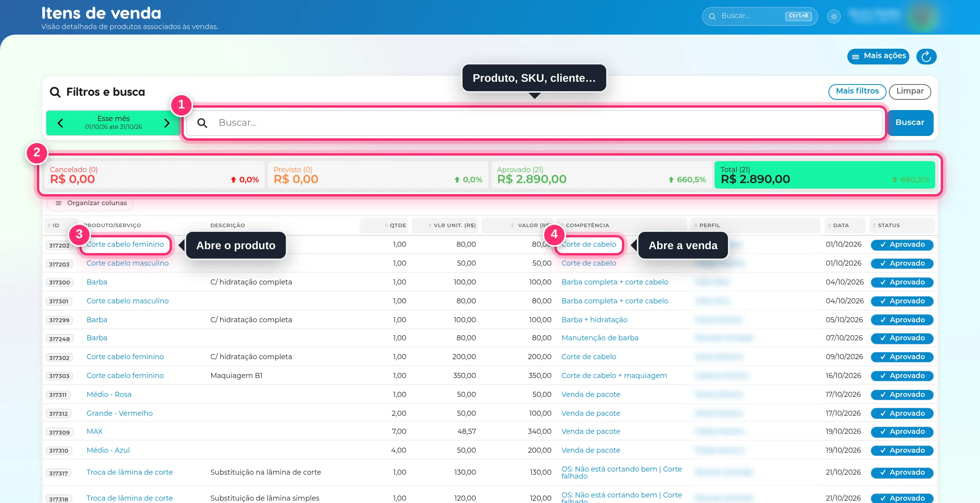Go to previous month with left chevron
980x503 pixels.
(x=60, y=123)
